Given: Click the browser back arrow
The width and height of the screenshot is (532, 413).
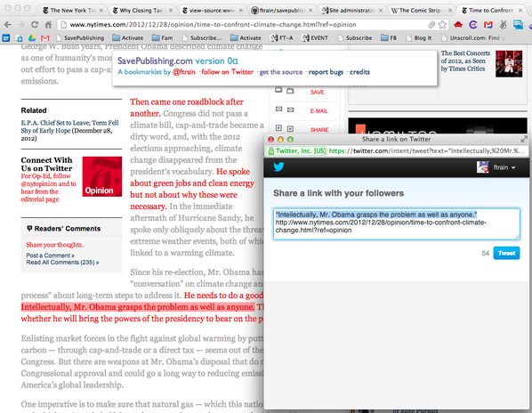Looking at the screenshot, I should pos(7,24).
